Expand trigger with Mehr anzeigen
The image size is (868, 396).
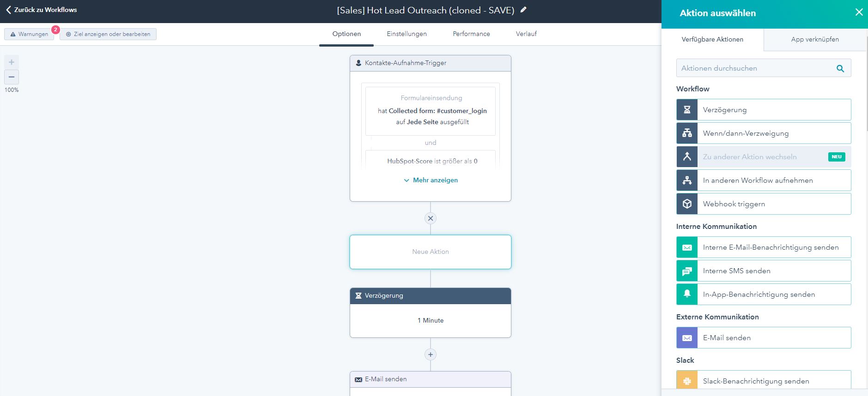point(431,180)
